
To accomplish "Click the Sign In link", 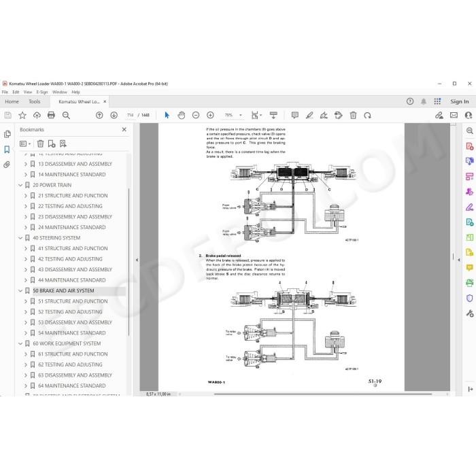I will point(459,101).
